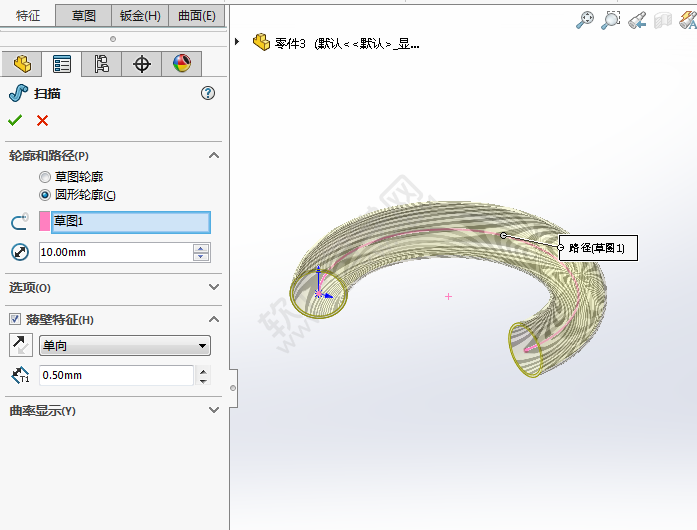Click the reverse direction button
The width and height of the screenshot is (697, 530).
point(20,345)
